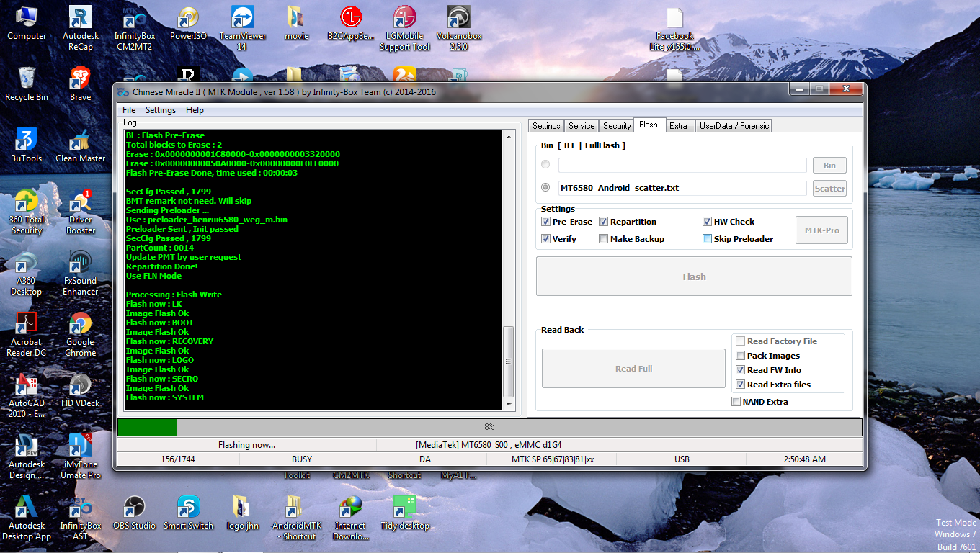Open the Settings menu in menu bar

click(160, 110)
